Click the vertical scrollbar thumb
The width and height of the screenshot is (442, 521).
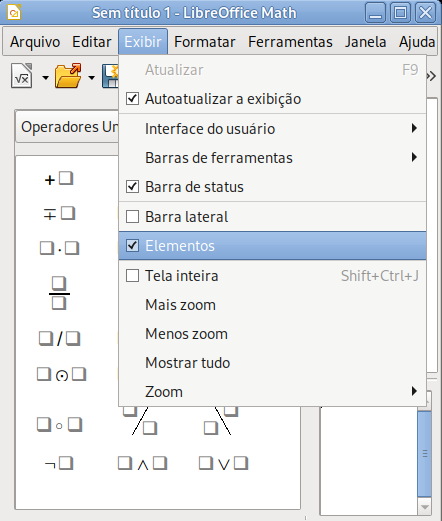pos(425,454)
